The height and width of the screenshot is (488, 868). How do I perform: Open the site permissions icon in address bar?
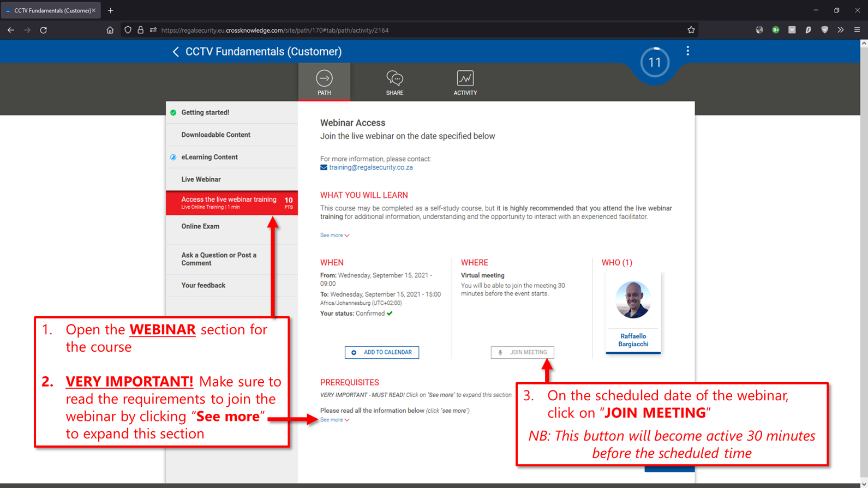[x=153, y=30]
